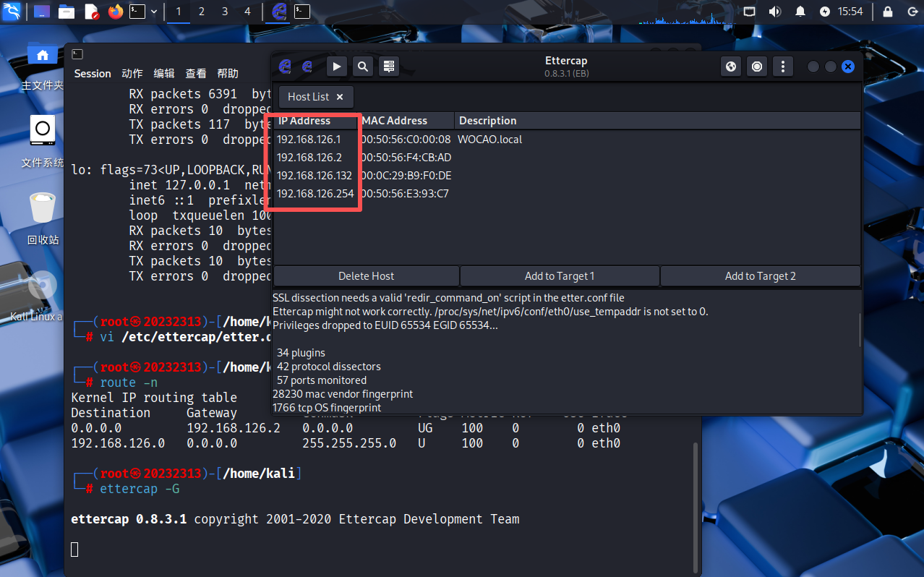Click MAC address 00:0C:29:B9:F0:DE

click(x=406, y=175)
